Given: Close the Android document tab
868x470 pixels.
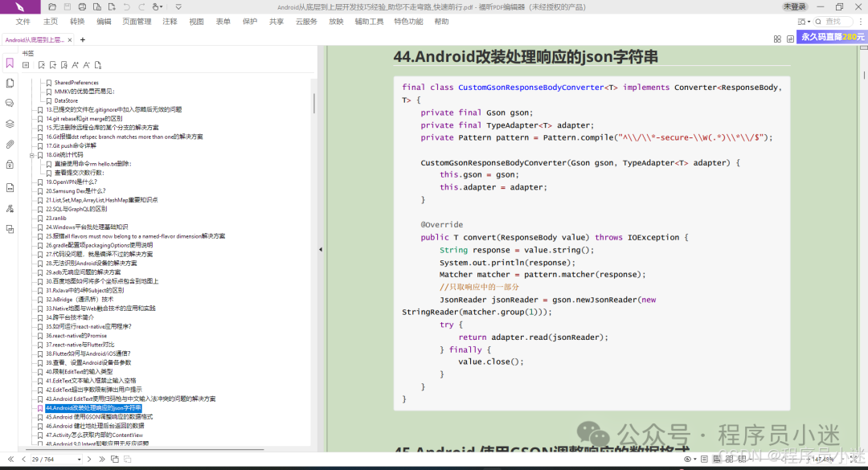Looking at the screenshot, I should [x=70, y=40].
